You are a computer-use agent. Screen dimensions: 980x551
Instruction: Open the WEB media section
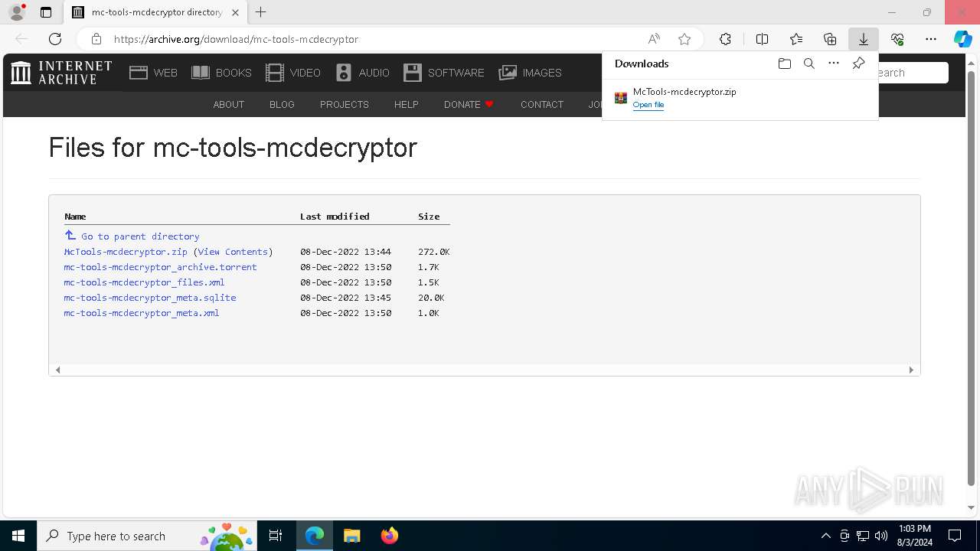tap(153, 73)
